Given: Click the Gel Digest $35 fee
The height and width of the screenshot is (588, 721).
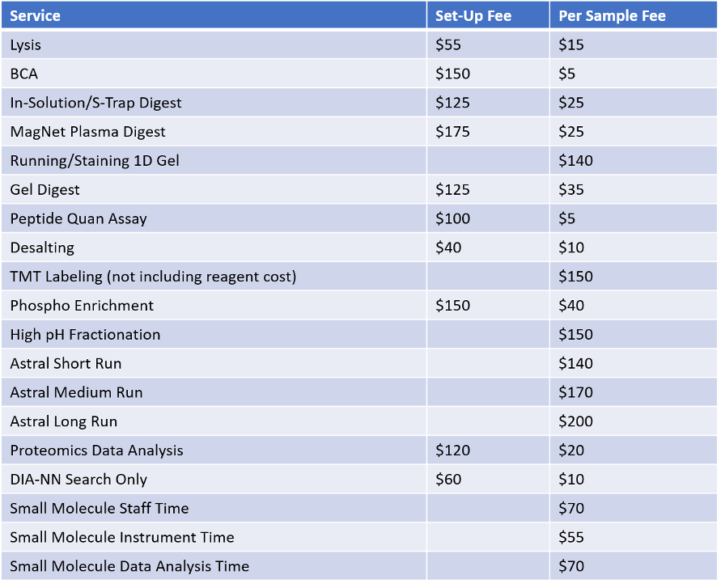Looking at the screenshot, I should tap(571, 190).
